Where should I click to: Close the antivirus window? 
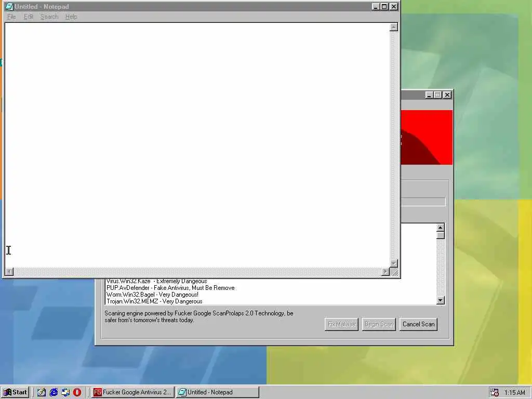point(447,95)
